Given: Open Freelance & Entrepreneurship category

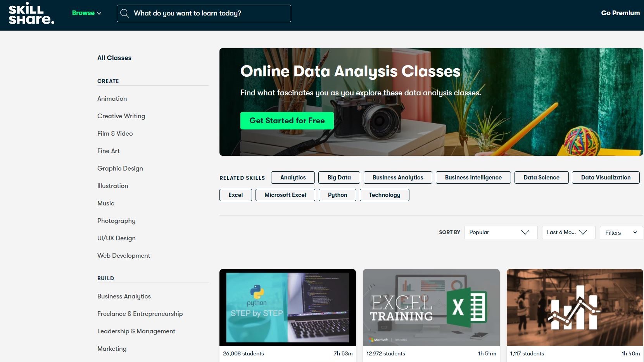Looking at the screenshot, I should (x=140, y=314).
